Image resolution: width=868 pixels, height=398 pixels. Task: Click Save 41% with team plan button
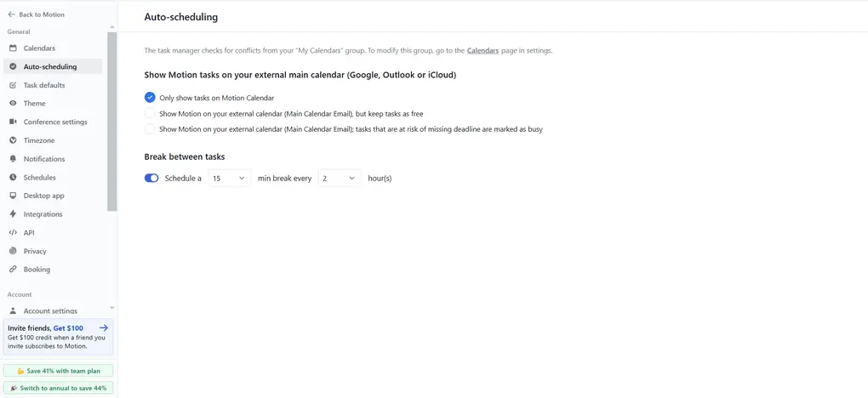[x=58, y=371]
